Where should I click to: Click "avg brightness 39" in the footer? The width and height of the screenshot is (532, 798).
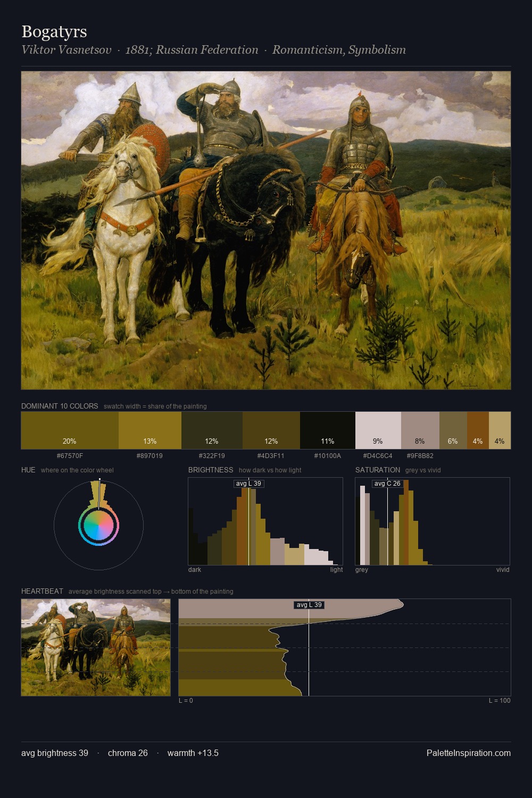(x=55, y=753)
